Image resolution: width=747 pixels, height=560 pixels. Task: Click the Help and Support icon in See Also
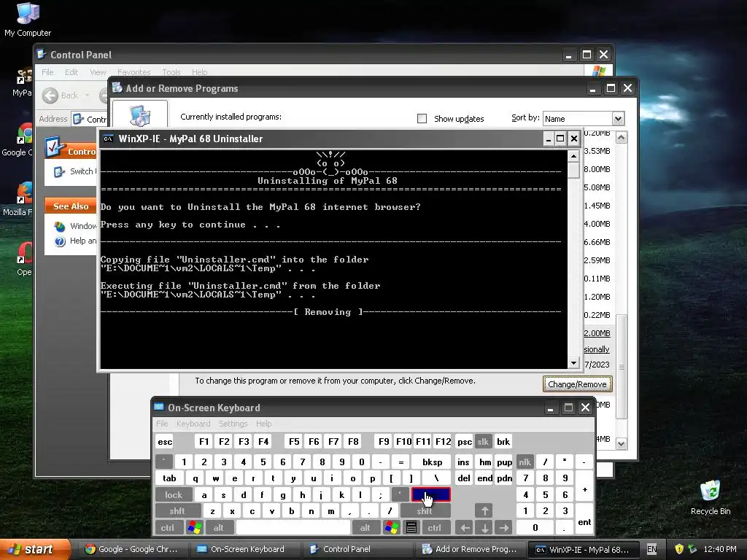(x=60, y=241)
